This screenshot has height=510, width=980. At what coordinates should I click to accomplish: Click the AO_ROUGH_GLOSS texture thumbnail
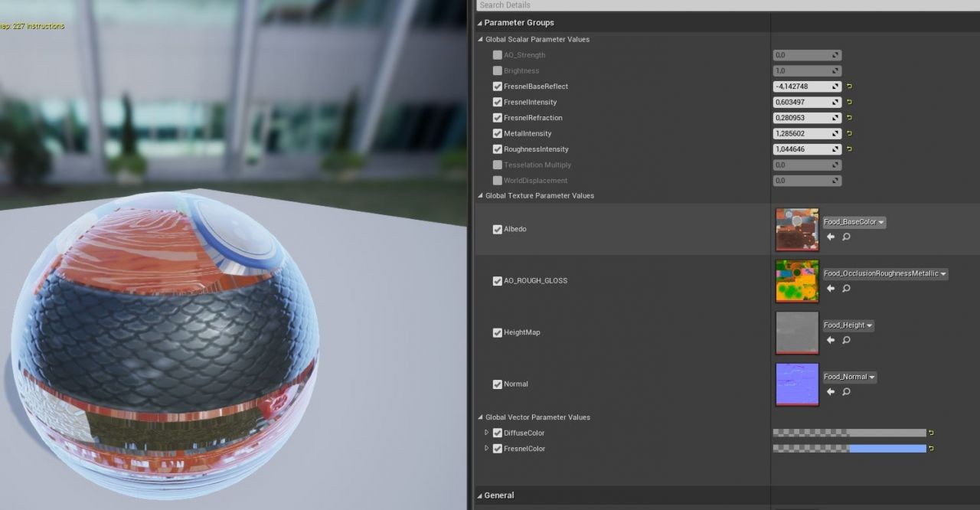797,281
